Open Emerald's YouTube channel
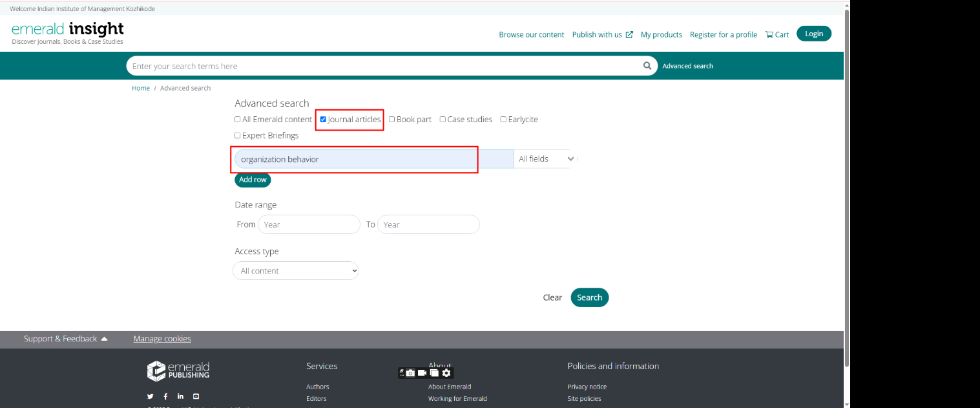This screenshot has height=408, width=980. pos(196,396)
